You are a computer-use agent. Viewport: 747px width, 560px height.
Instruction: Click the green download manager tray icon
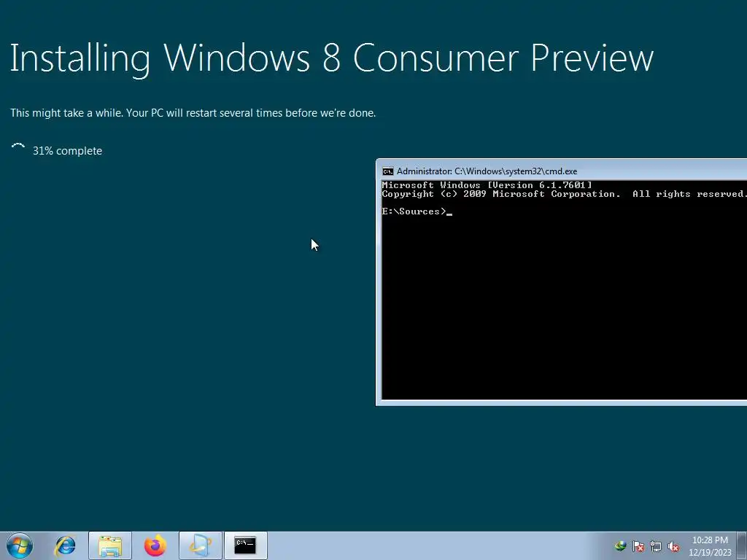621,546
